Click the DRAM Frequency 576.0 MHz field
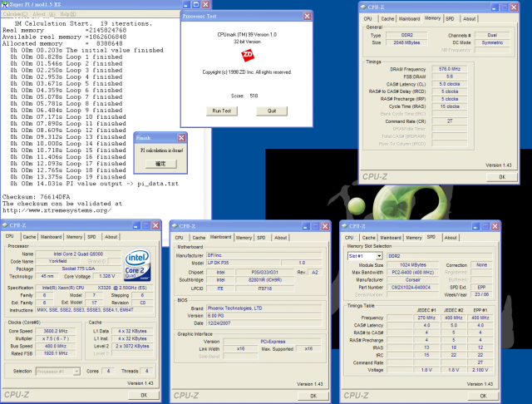The image size is (532, 404). pyautogui.click(x=449, y=69)
